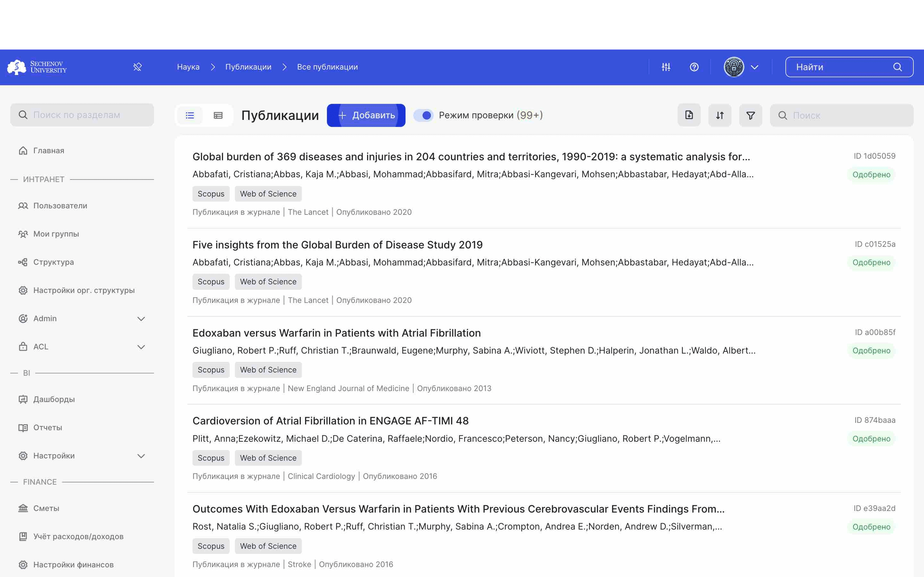Open the Наука breadcrumb menu item
The width and height of the screenshot is (924, 577).
(188, 66)
